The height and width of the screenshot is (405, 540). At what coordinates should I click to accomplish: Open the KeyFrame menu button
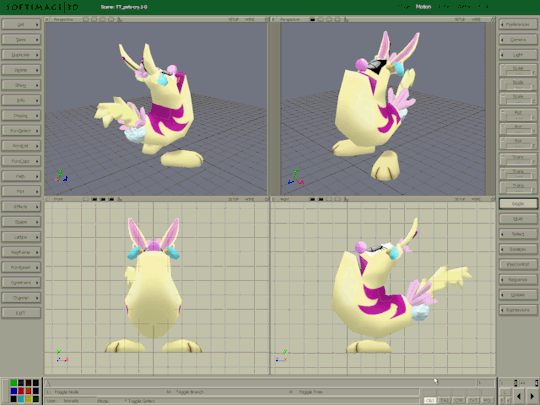coord(21,252)
